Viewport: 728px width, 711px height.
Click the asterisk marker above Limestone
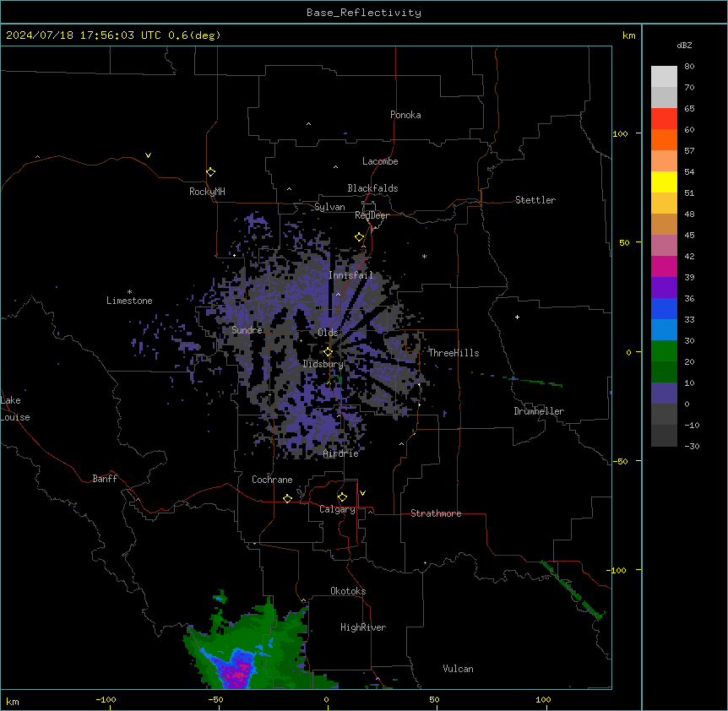(x=129, y=292)
